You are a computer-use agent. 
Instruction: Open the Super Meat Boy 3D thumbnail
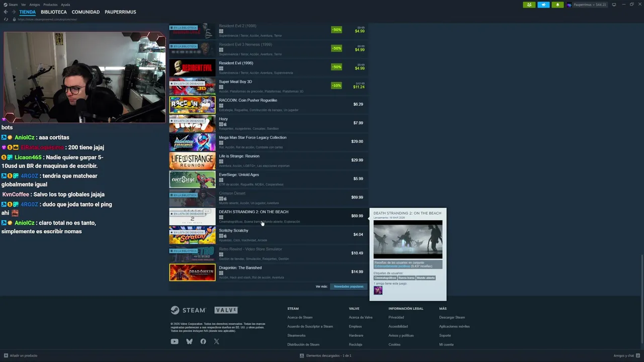point(192,86)
